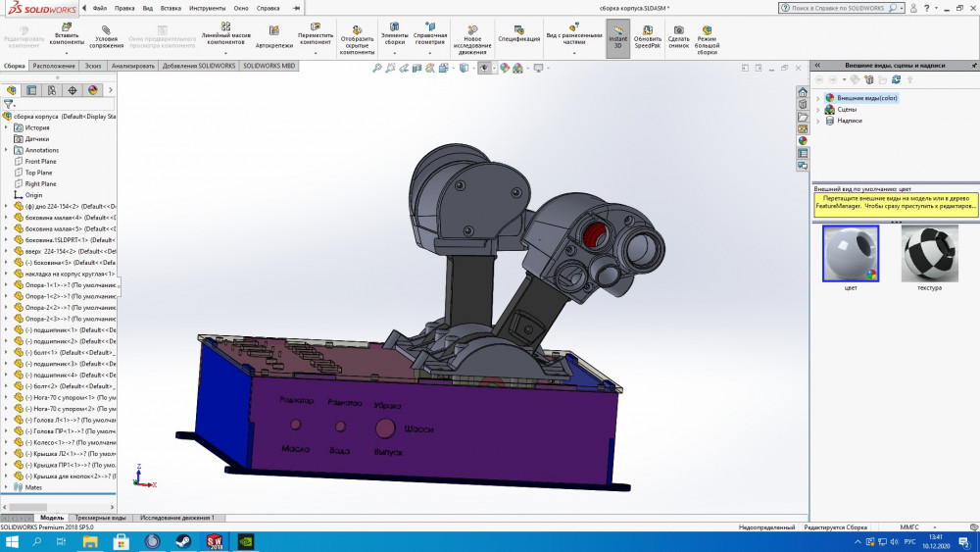
Task: Select the Linear component pattern icon
Action: [225, 27]
